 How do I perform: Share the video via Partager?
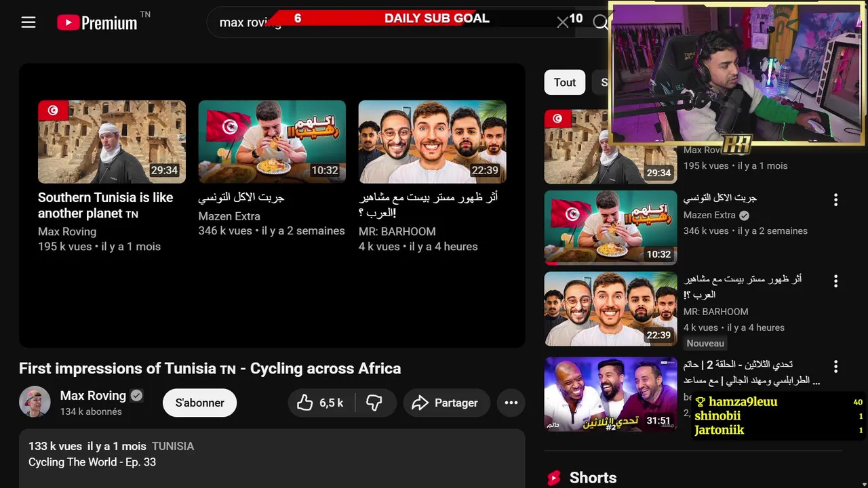click(x=446, y=403)
